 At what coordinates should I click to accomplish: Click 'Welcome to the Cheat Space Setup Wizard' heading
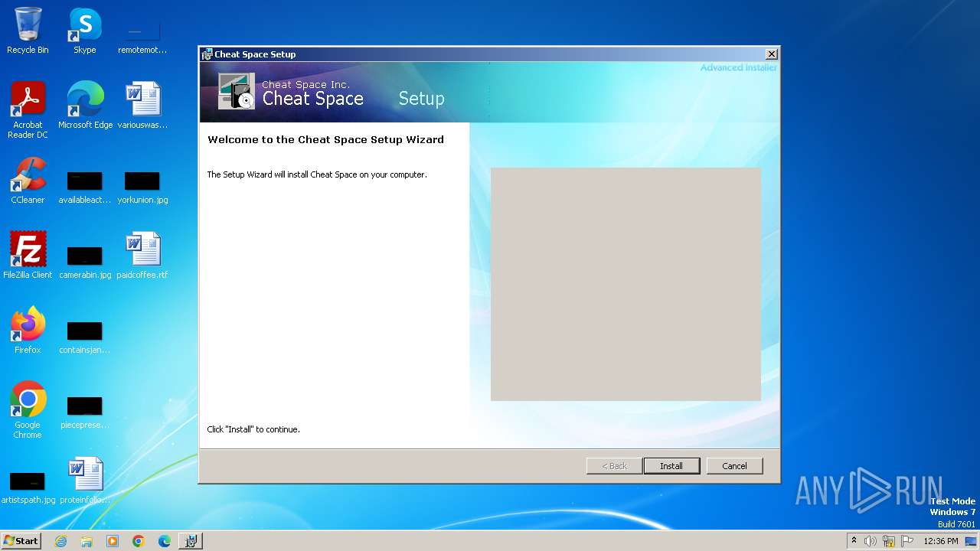[326, 140]
